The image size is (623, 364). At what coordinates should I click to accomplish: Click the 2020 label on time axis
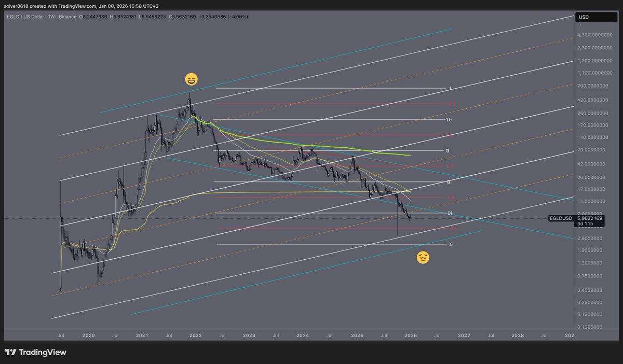pyautogui.click(x=88, y=336)
